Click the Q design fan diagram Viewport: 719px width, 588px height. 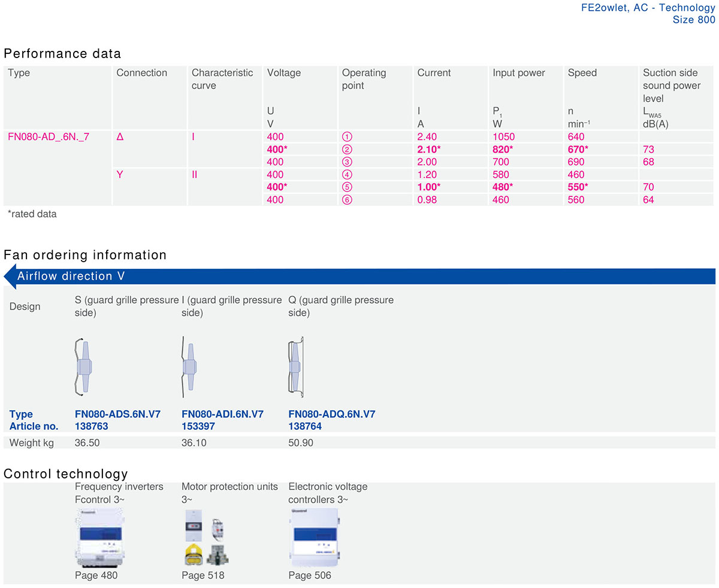[x=296, y=366]
